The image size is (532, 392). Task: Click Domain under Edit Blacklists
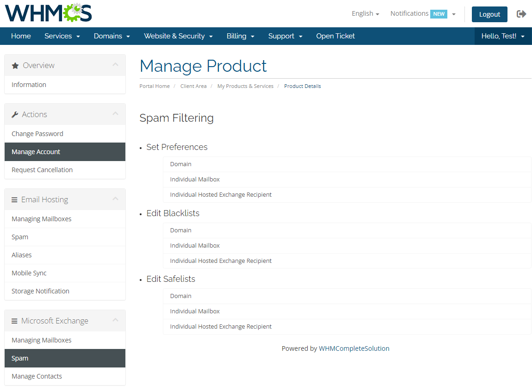(x=347, y=230)
